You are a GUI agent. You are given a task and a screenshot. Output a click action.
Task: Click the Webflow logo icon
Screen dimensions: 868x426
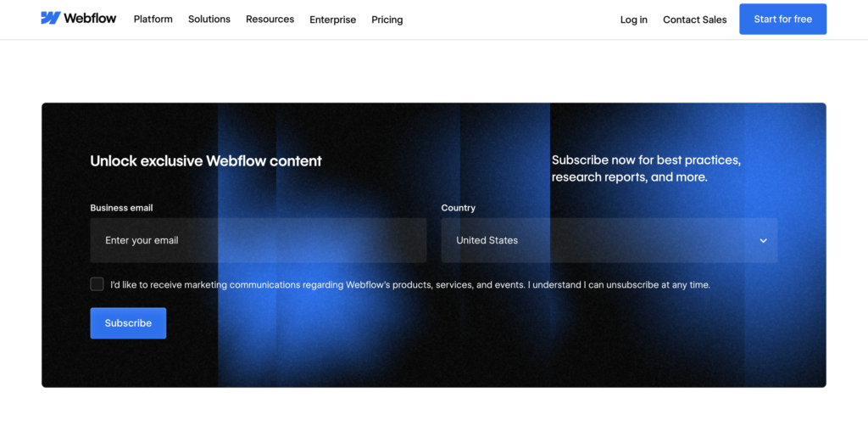pyautogui.click(x=51, y=18)
